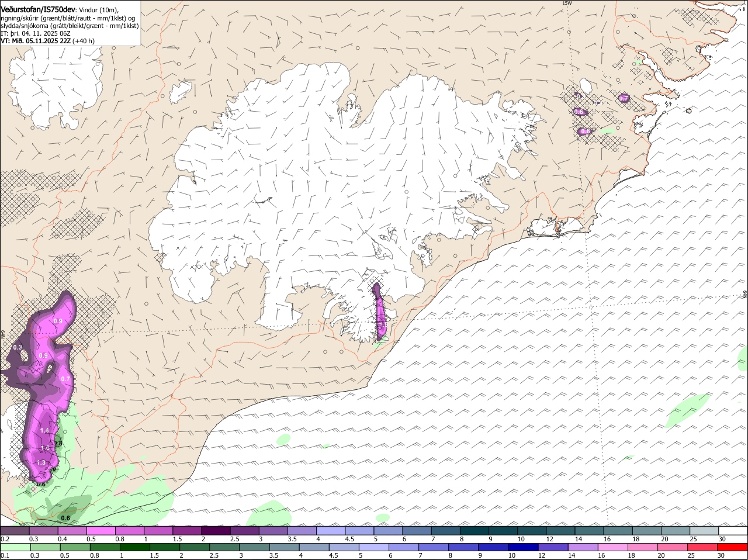Screen dimensions: 748x560
Task: Click the white 0.3 label in the dark purple area
Action: pos(18,347)
